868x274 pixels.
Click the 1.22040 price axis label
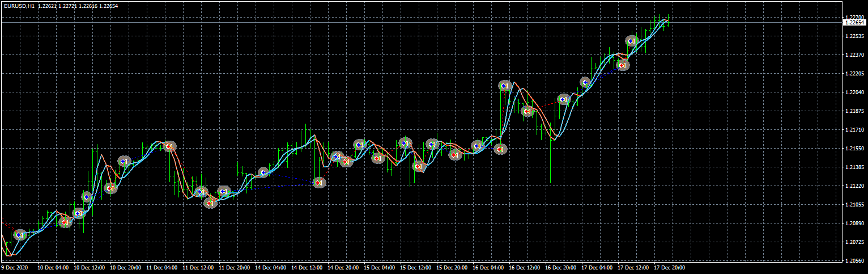pos(854,92)
